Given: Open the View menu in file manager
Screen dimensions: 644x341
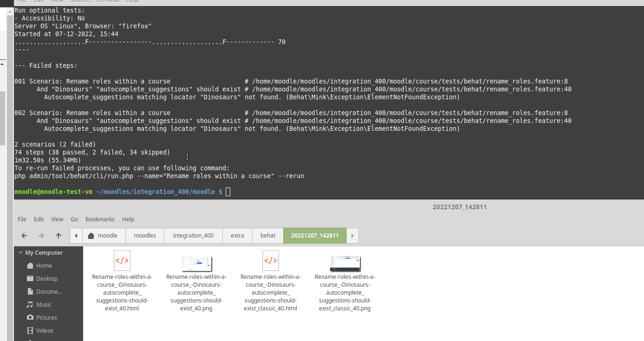Looking at the screenshot, I should point(57,219).
